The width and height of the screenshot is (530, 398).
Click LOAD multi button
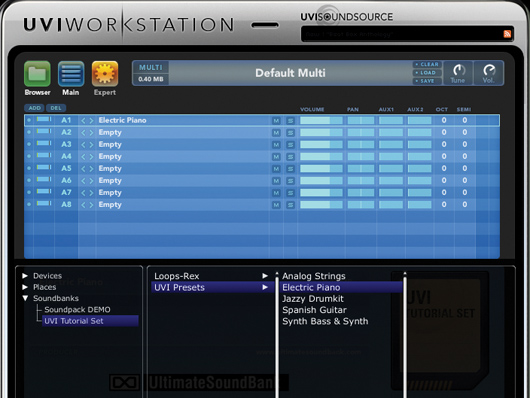pyautogui.click(x=427, y=73)
